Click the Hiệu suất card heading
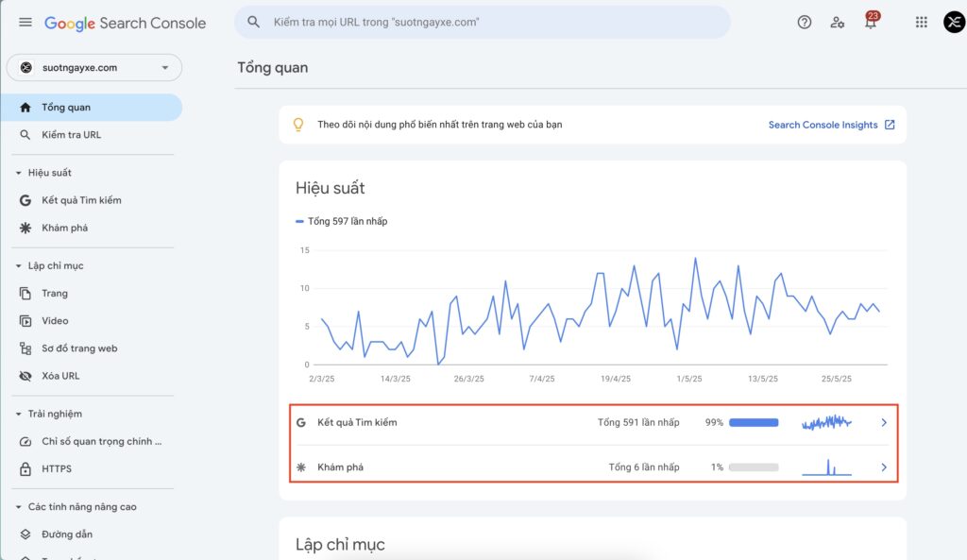This screenshot has width=967, height=560. tap(330, 188)
